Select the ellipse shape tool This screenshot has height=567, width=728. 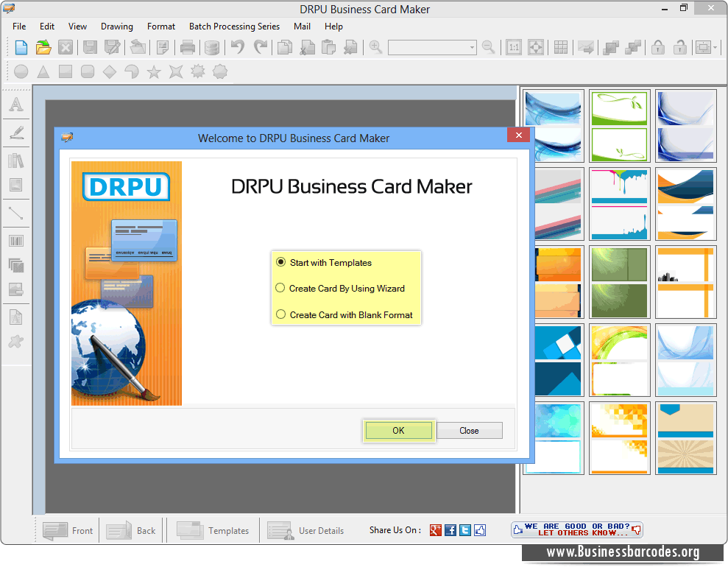coord(21,71)
